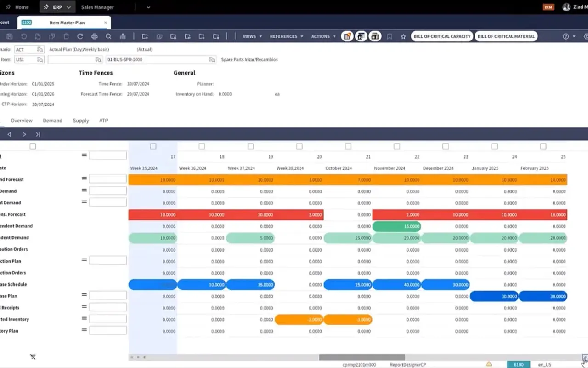Click the hierarchy tree icon in toolbar
The height and width of the screenshot is (368, 588).
coord(122,36)
